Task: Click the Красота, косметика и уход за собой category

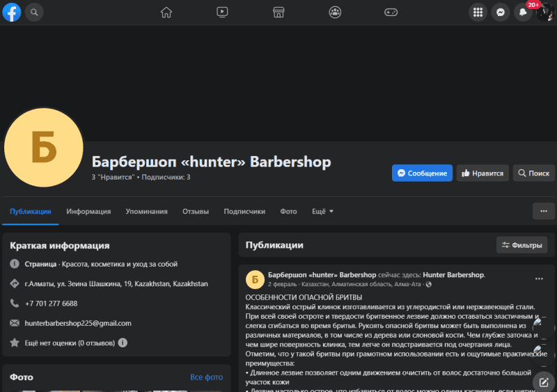Action: point(120,264)
